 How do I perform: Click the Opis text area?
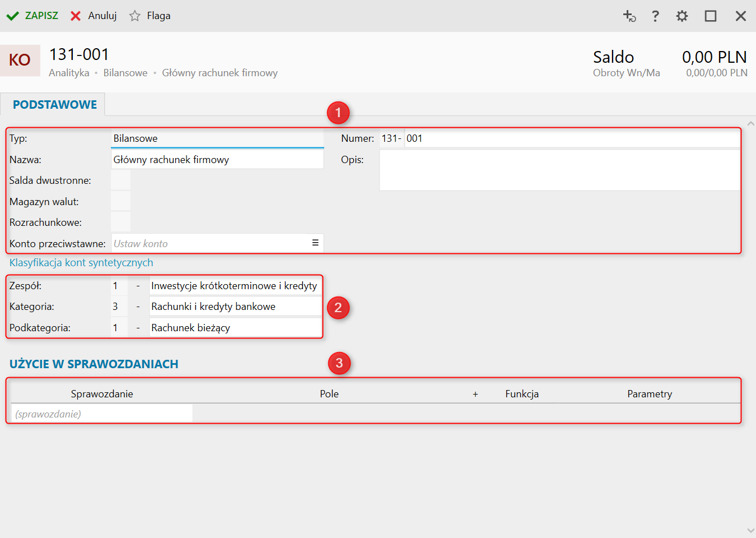click(559, 170)
